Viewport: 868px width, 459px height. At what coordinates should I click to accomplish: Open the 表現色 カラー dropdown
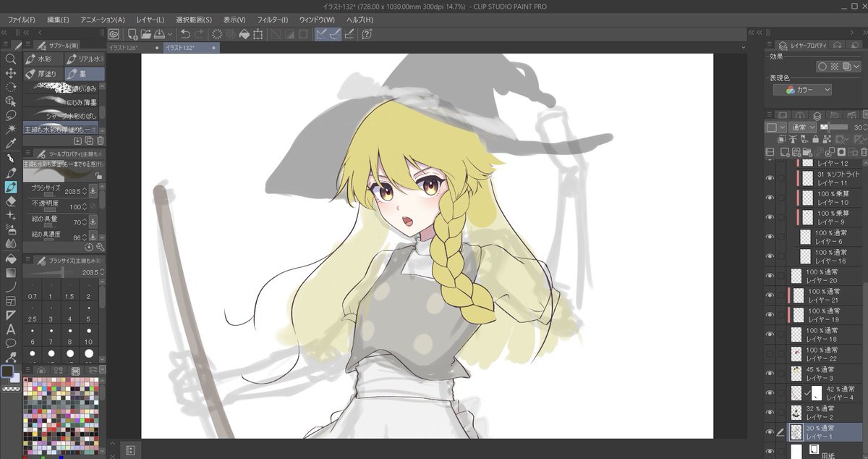coord(803,90)
